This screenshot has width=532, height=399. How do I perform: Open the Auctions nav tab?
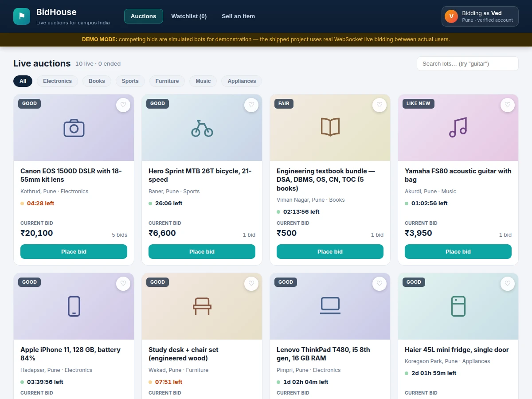(144, 16)
